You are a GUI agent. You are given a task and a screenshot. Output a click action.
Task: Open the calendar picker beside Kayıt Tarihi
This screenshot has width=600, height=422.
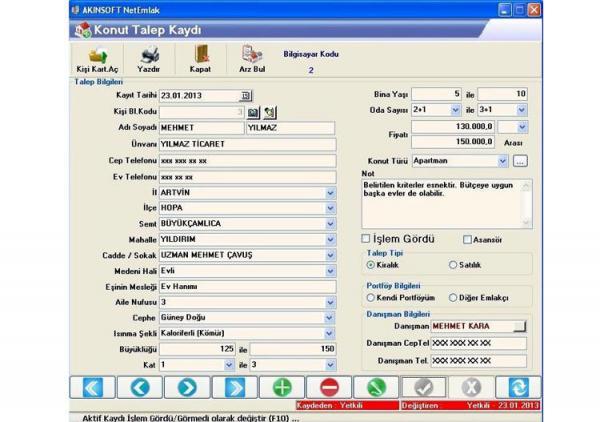pos(246,96)
